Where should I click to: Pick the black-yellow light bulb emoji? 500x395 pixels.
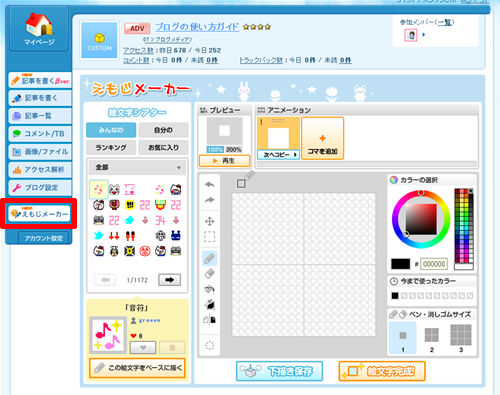(129, 251)
